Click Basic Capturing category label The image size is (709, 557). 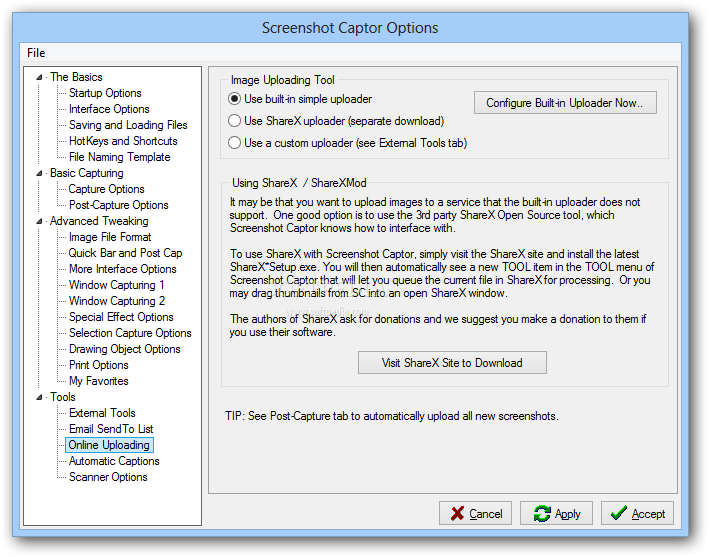click(x=86, y=173)
